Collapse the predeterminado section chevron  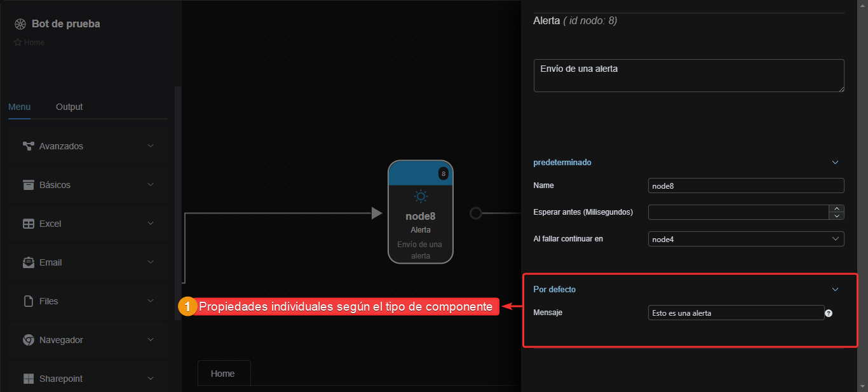(x=836, y=163)
